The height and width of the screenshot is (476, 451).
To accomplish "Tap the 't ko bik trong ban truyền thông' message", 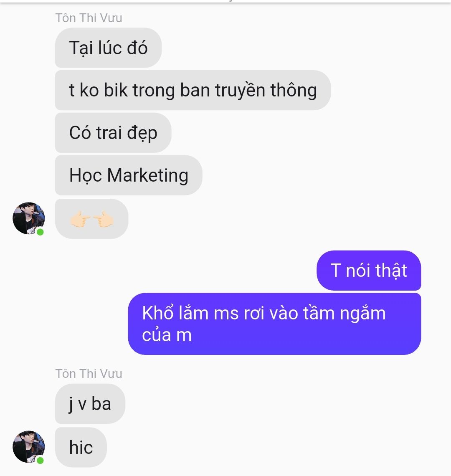I will tap(193, 90).
